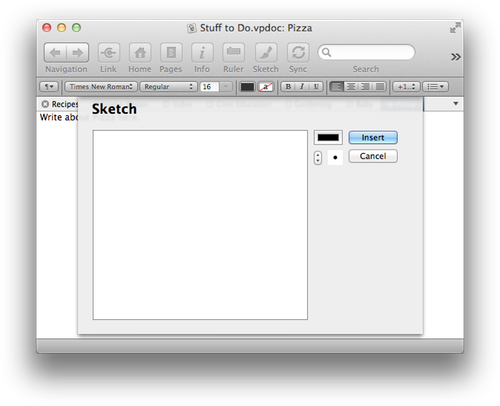Screen dimensions: 500x406
Task: Click the back navigation arrow
Action: [x=55, y=53]
